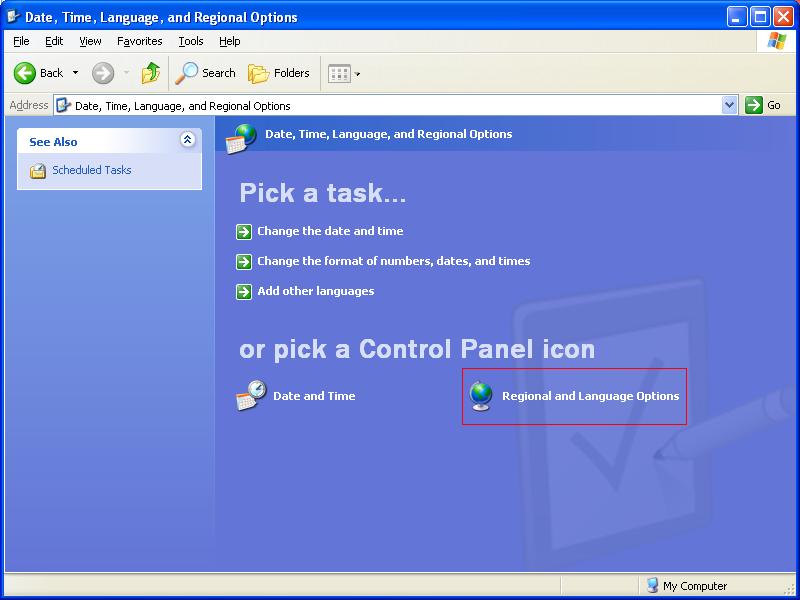Click Change the format of numbers, dates, and times
Screen dimensions: 800x600
pos(393,261)
